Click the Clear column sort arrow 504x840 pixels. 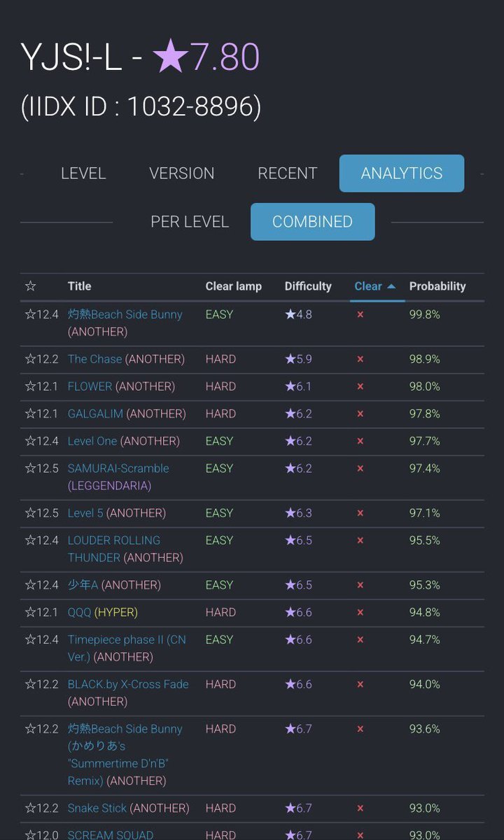(391, 286)
